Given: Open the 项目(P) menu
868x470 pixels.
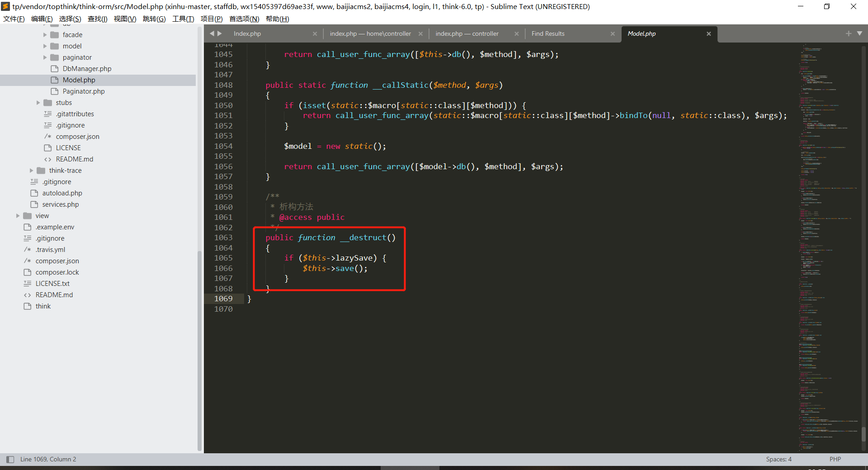Looking at the screenshot, I should tap(212, 19).
